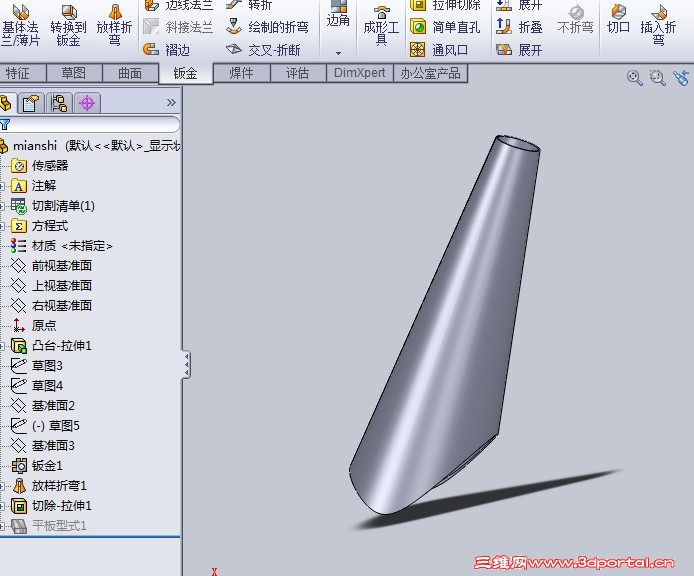This screenshot has width=694, height=576.
Task: Expand the Equations (方程式) node
Action: pyautogui.click(x=2, y=226)
